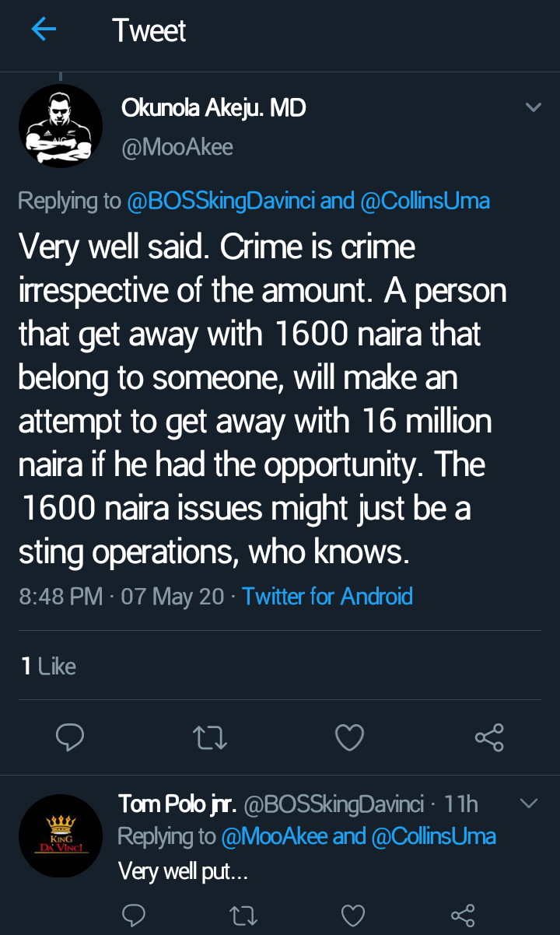Open @MooAkee and @CollinsUma mention in the reply

pyautogui.click(x=359, y=837)
